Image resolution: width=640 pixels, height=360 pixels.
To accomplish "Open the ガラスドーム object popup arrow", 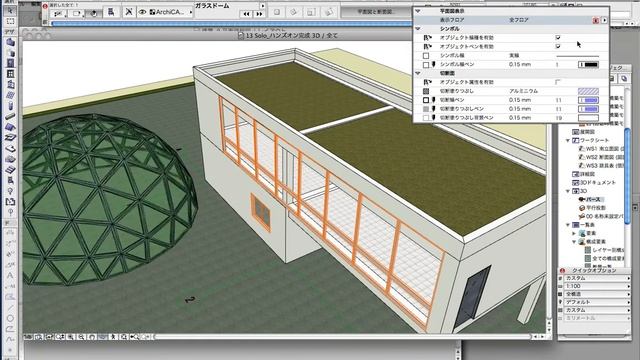I will pos(262,6).
